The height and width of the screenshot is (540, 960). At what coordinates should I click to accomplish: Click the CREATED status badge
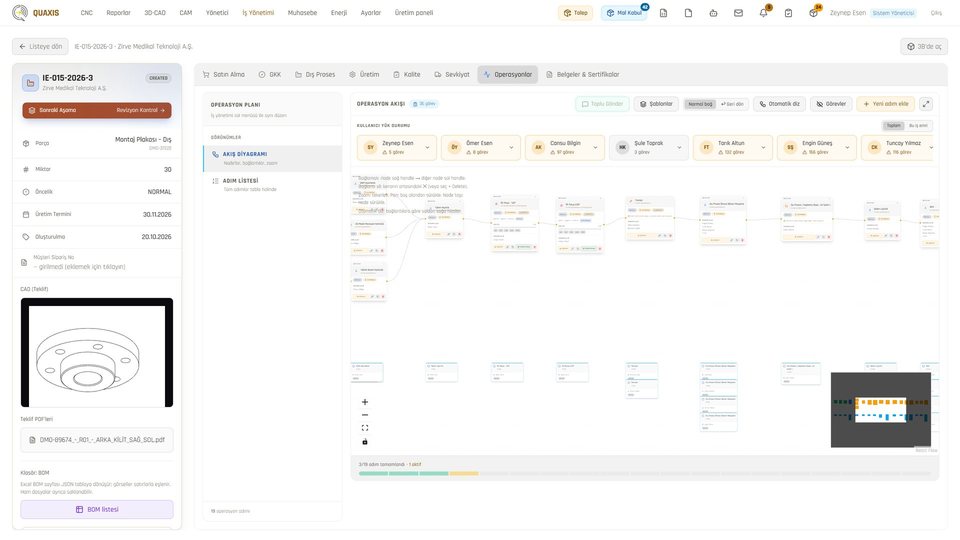point(159,78)
